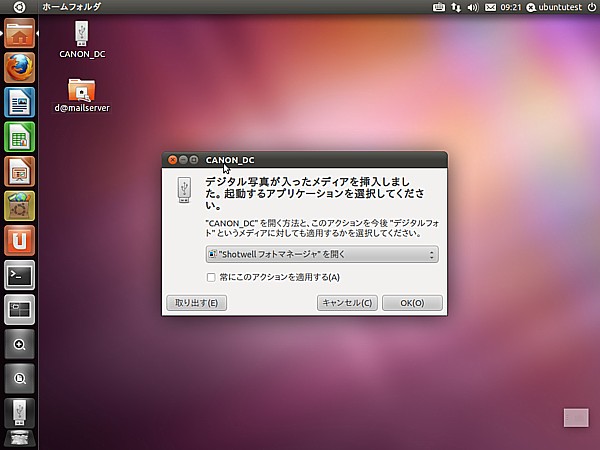
Task: Maximize the CANON_DC dialog window
Action: (x=194, y=160)
